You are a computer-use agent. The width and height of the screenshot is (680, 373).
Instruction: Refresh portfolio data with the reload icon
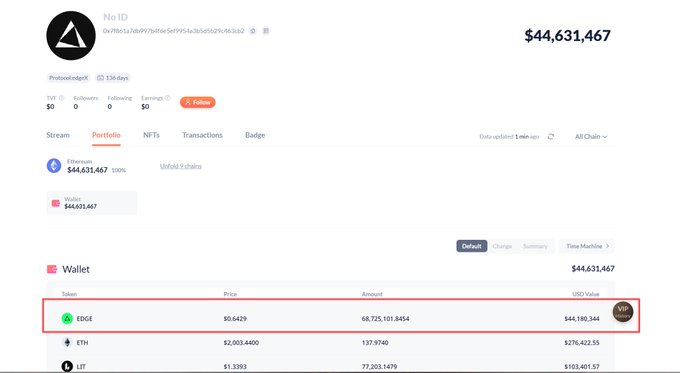click(551, 137)
